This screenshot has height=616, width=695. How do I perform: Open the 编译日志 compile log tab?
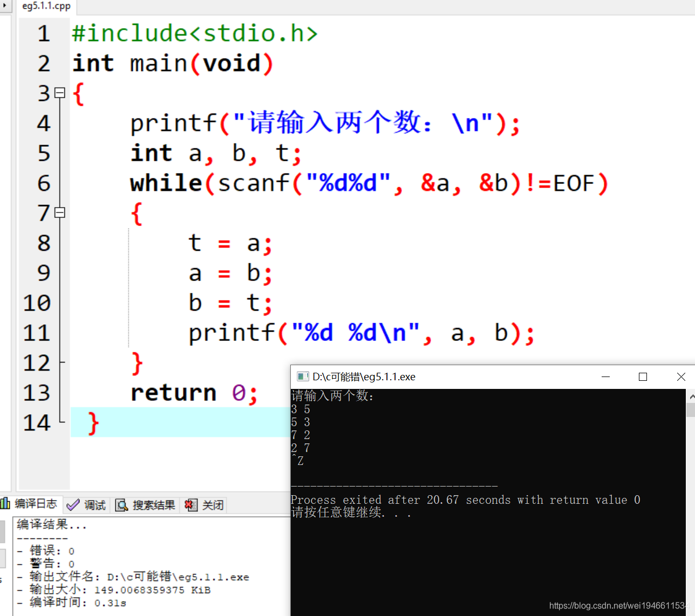coord(30,504)
